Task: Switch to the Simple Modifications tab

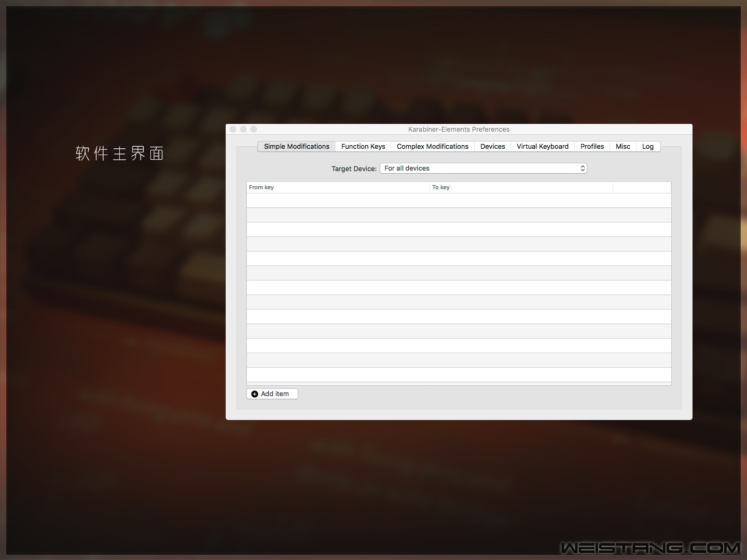Action: (x=296, y=147)
